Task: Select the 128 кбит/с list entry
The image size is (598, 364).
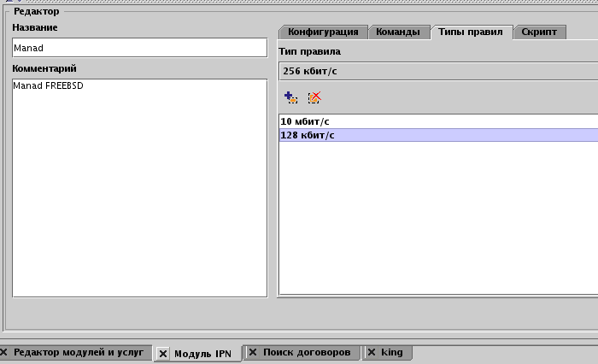Action: 437,135
